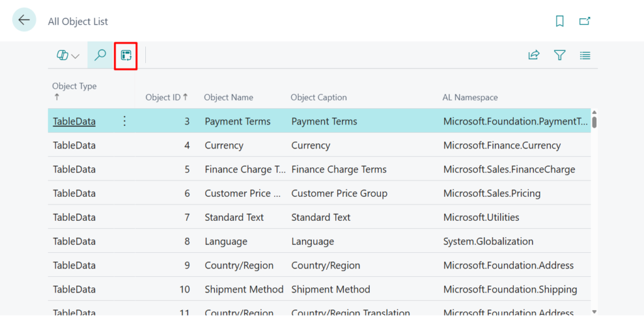644x329 pixels.
Task: Toggle the filter pane funnel icon
Action: coord(560,55)
